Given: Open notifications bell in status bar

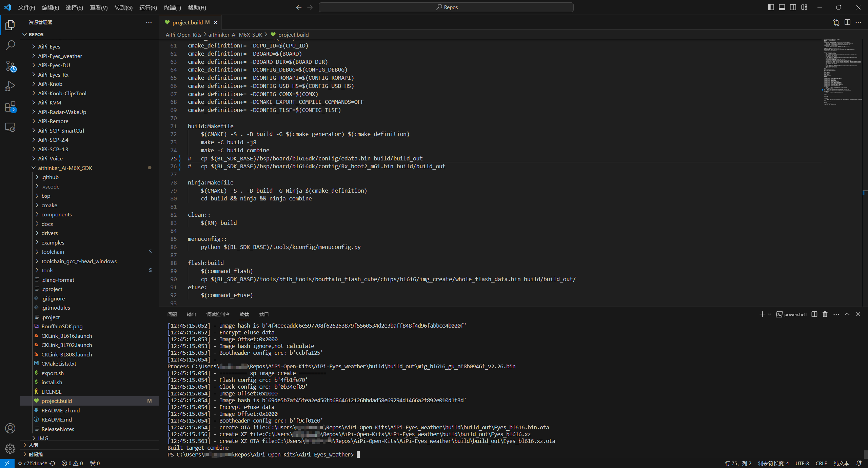Looking at the screenshot, I should 859,463.
